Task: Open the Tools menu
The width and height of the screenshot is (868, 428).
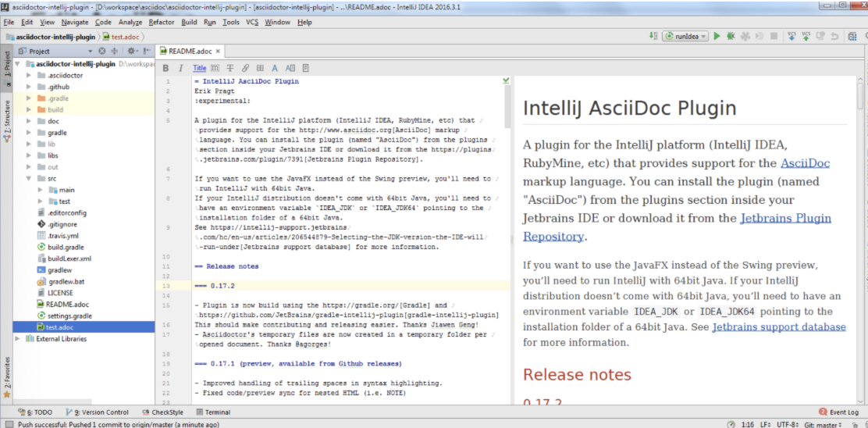Action: [231, 22]
